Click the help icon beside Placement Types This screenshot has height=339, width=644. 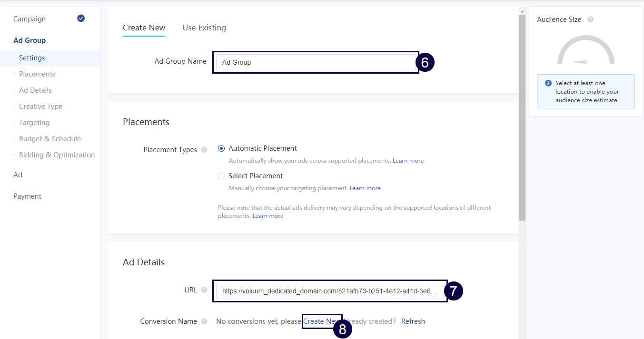coord(204,150)
